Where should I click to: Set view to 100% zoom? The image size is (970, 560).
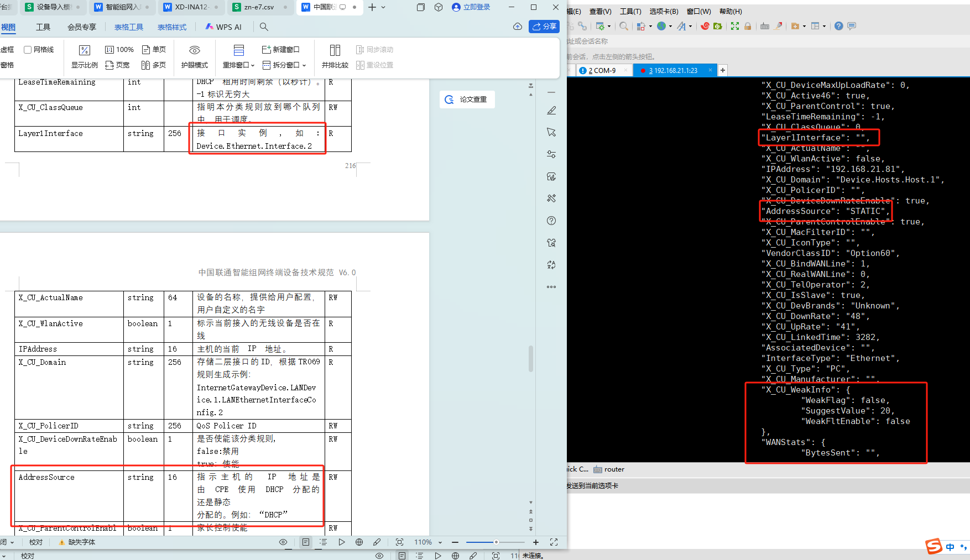119,50
